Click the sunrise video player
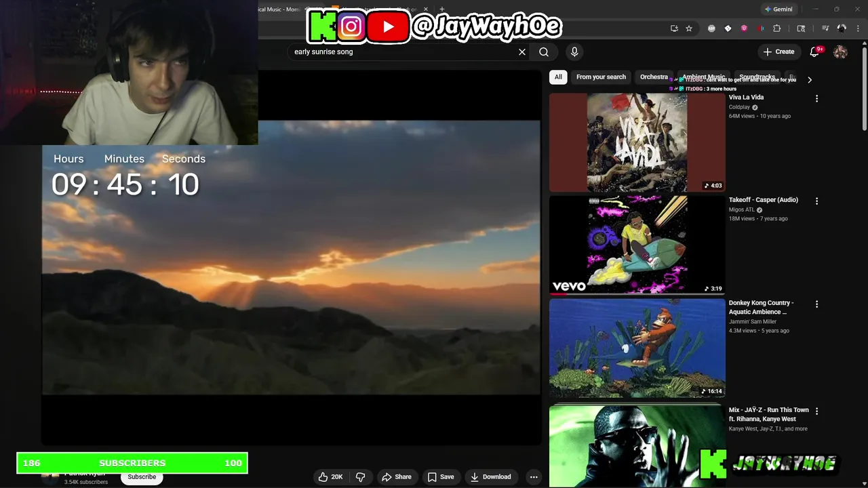The image size is (868, 488). tap(291, 258)
